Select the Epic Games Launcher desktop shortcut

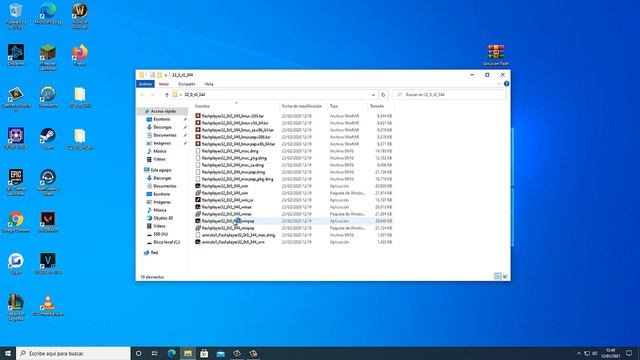[x=16, y=182]
